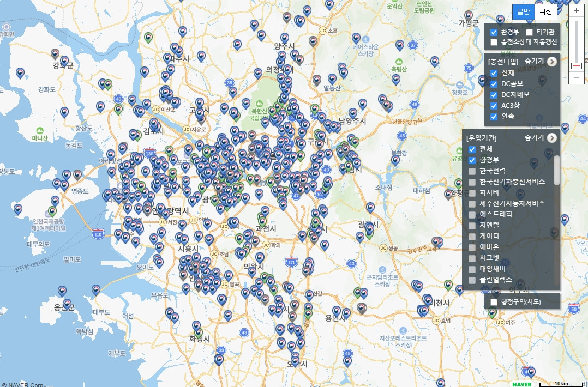
Task: Enable 행정구역(시도) checkbox
Action: tap(494, 302)
